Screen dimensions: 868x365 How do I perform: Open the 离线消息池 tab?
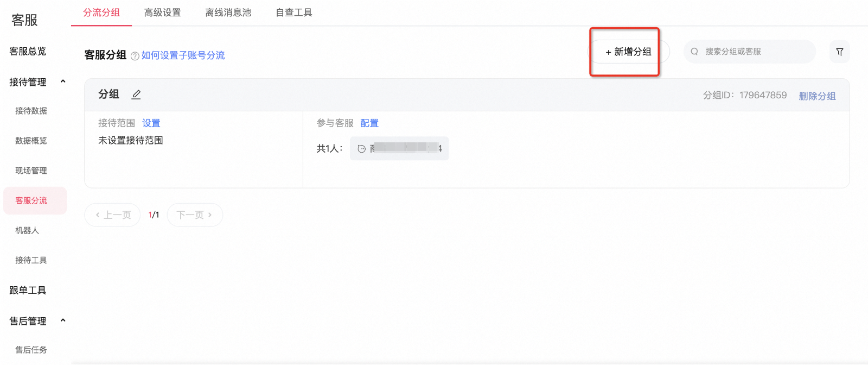(x=228, y=12)
